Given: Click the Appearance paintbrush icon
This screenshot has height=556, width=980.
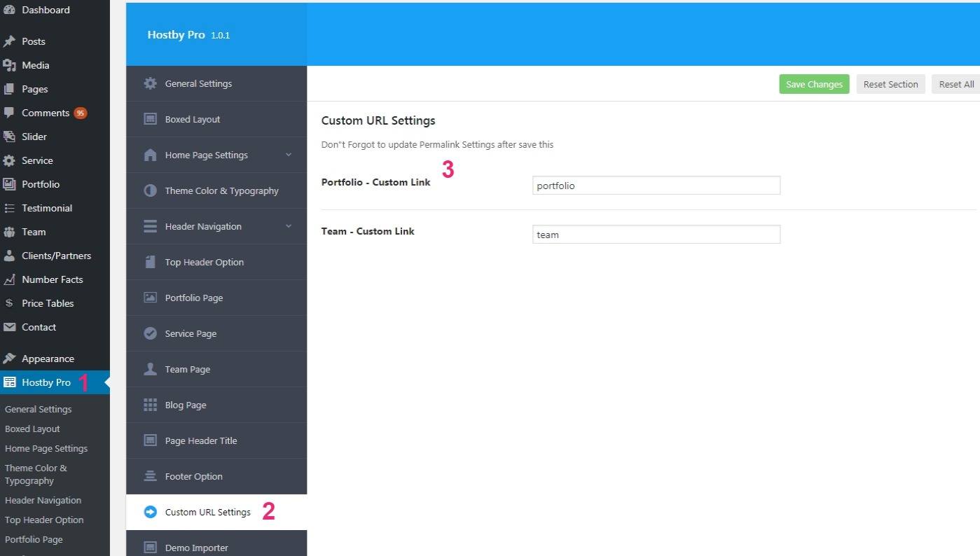Looking at the screenshot, I should tap(9, 359).
